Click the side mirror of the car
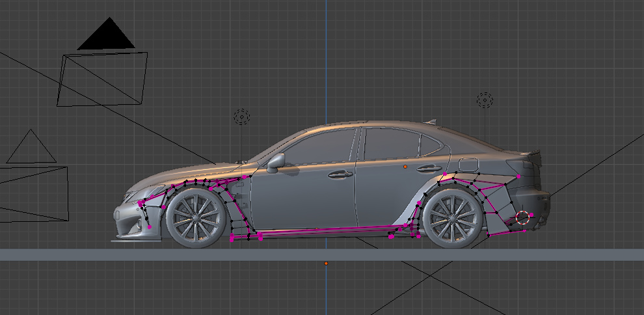Viewport: 644px width, 315px height. point(276,163)
